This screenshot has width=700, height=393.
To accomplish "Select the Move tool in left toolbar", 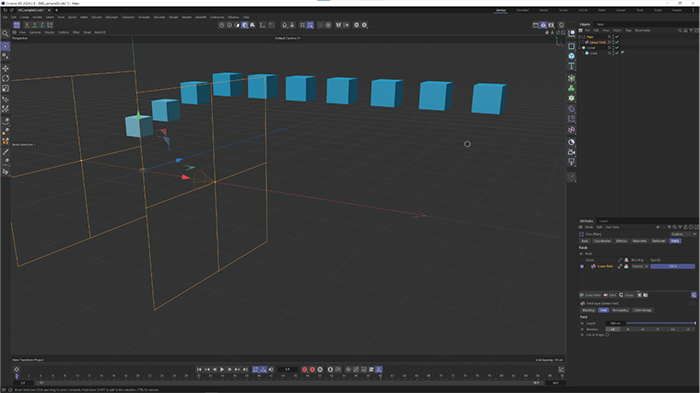I will pos(5,68).
